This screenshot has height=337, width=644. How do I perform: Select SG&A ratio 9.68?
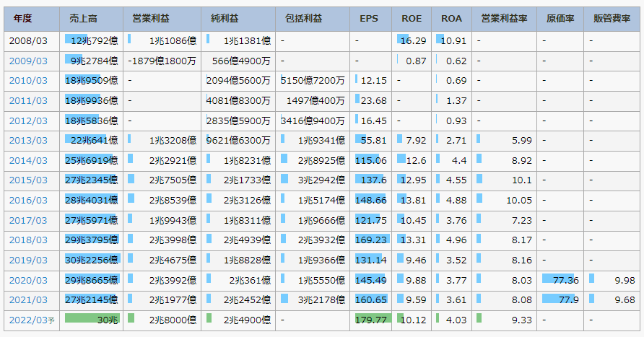(x=625, y=300)
